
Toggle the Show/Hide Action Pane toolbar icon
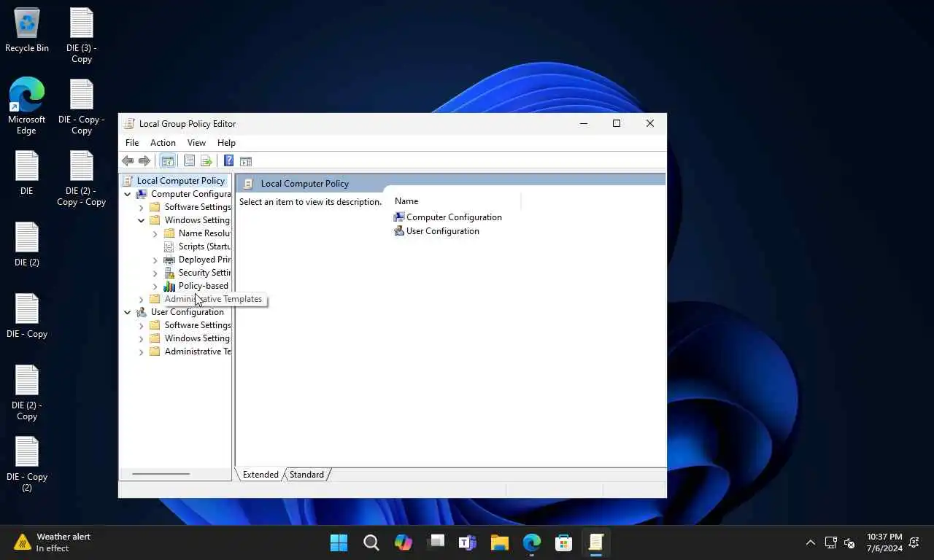246,161
